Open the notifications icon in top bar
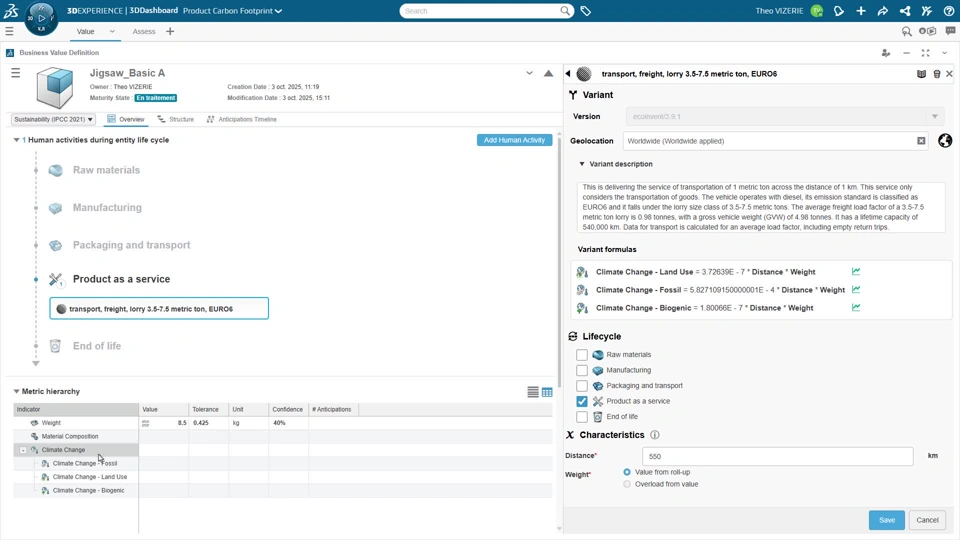Image resolution: width=960 pixels, height=540 pixels. point(839,11)
